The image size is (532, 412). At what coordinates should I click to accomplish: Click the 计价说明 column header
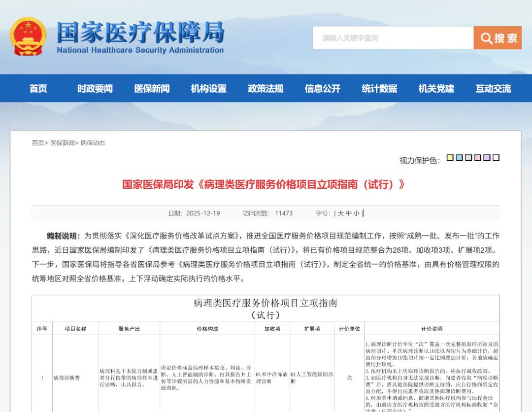(x=432, y=329)
